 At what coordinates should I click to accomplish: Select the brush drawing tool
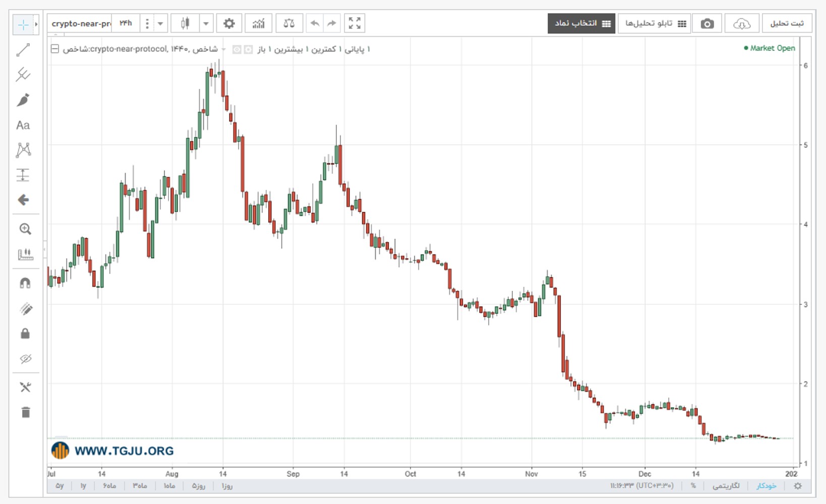coord(23,100)
